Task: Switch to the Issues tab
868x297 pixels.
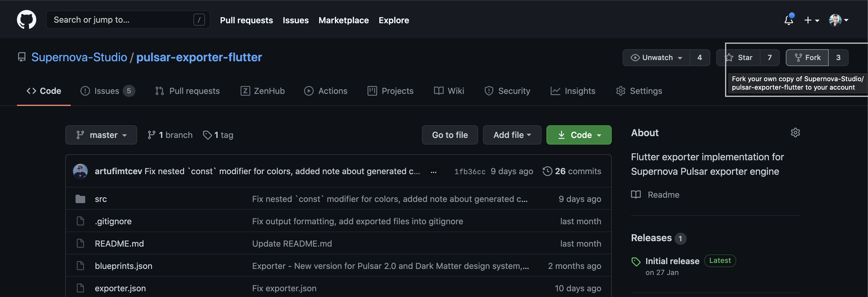Action: coord(108,91)
